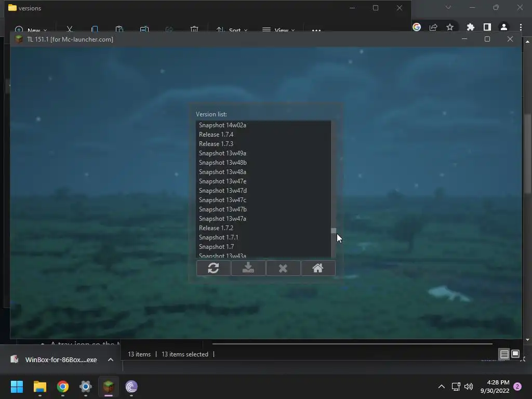The width and height of the screenshot is (532, 399).
Task: Click the download version button
Action: click(248, 268)
